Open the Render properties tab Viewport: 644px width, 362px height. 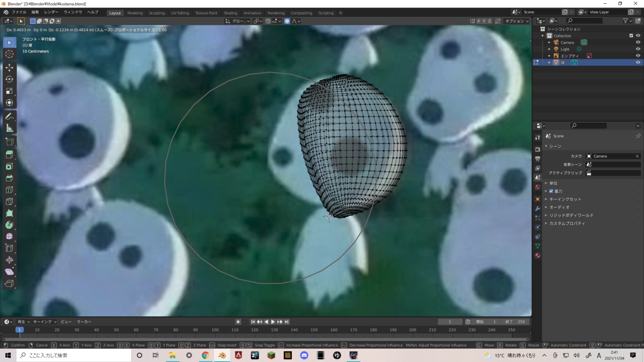538,149
